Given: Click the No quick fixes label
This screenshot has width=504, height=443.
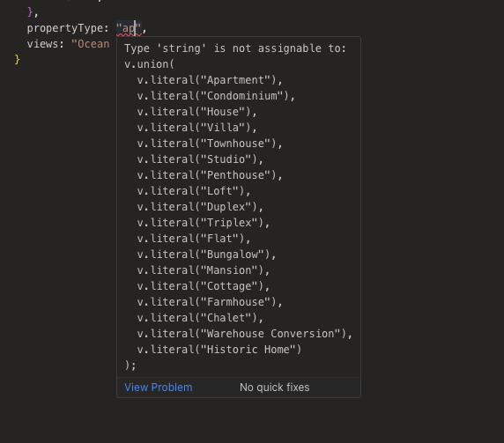Looking at the screenshot, I should coord(275,388).
